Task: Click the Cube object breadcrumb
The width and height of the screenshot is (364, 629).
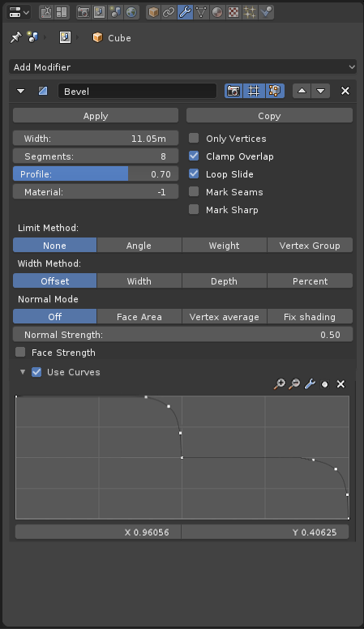Action: [x=112, y=38]
